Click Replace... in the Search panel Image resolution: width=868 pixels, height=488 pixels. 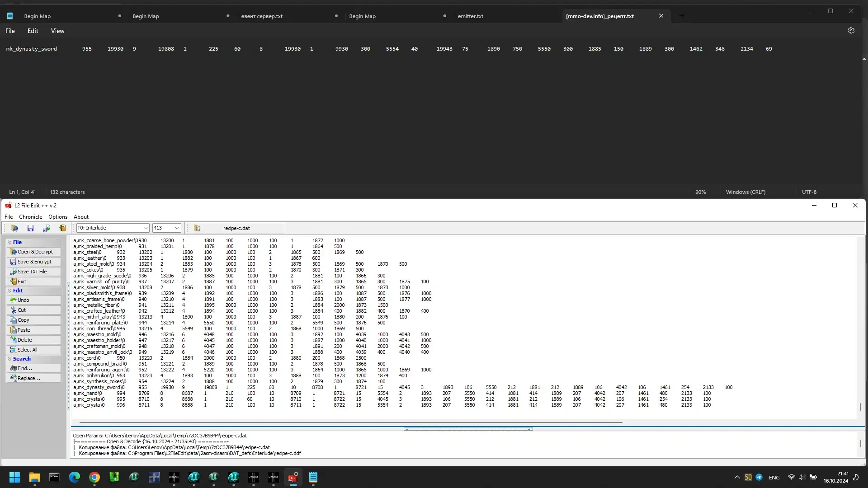pos(34,378)
